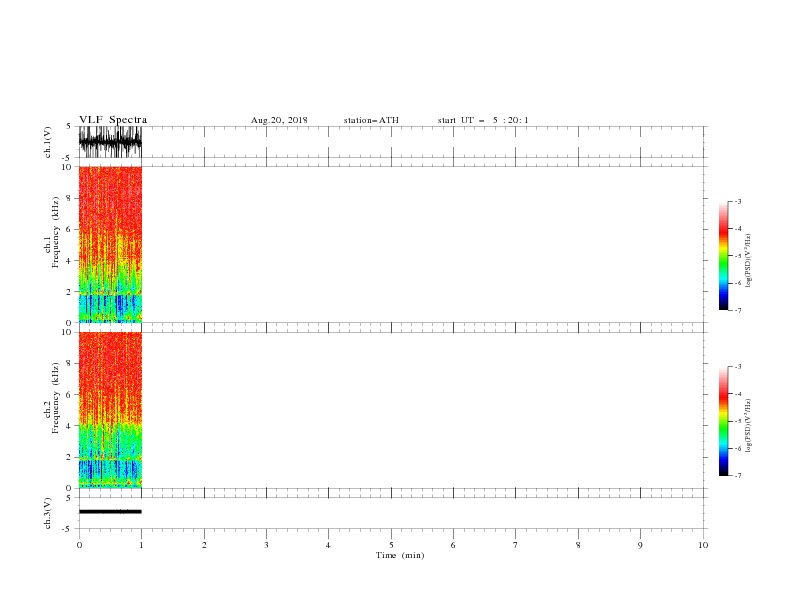Click the upper ch.1 PSD color bar
The width and height of the screenshot is (792, 612).
[723, 256]
